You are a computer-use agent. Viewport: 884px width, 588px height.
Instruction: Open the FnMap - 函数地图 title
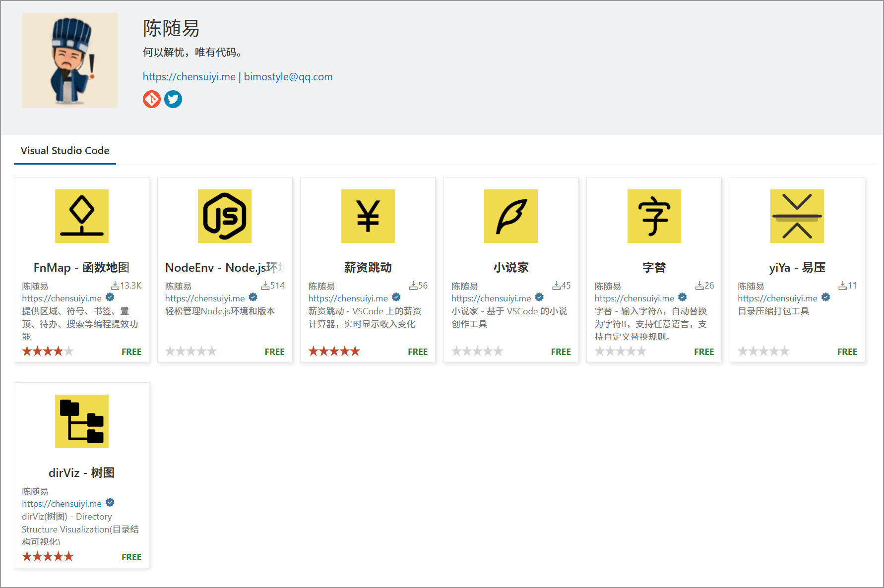[x=82, y=268]
